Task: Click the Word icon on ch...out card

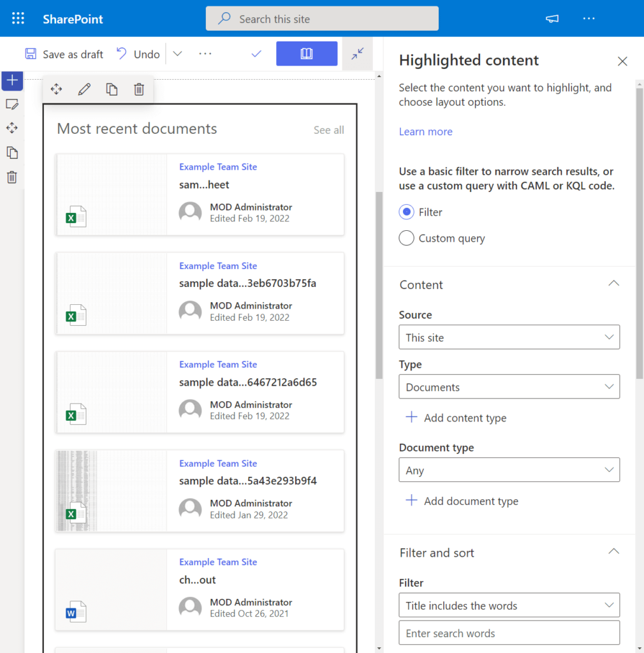Action: (x=76, y=612)
